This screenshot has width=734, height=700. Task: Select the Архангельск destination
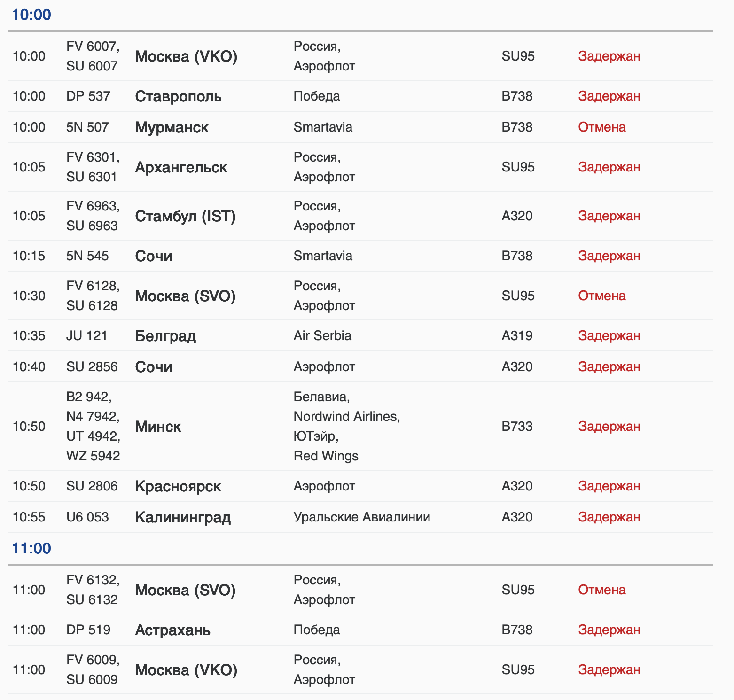[x=181, y=167]
